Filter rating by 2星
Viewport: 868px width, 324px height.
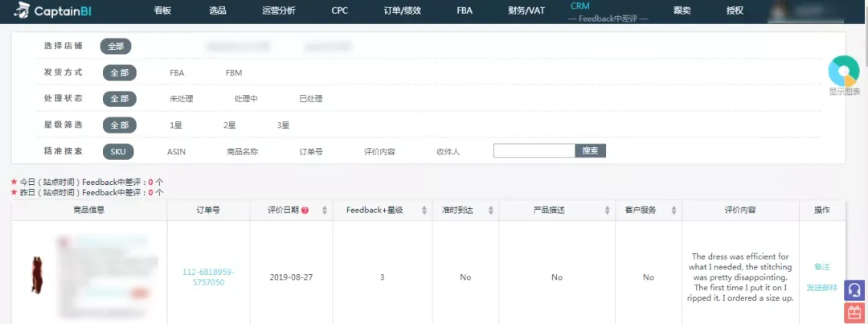pos(230,125)
